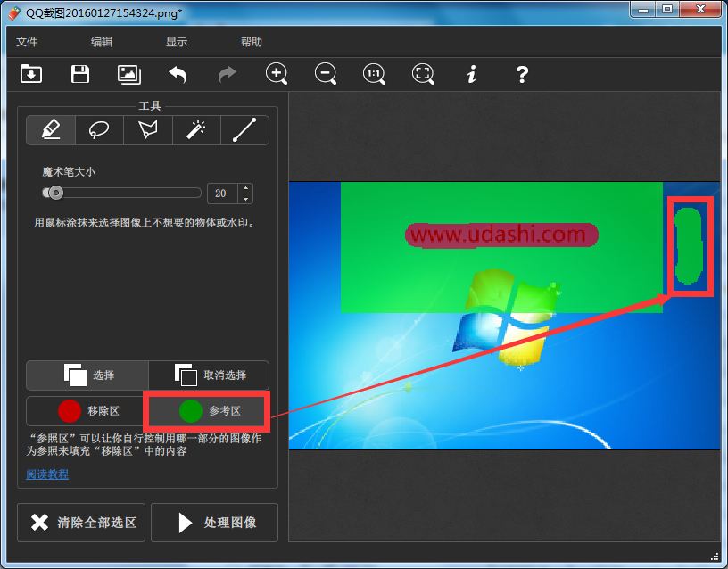Click the 处理图像 process image button
The width and height of the screenshot is (728, 569).
pos(214,523)
